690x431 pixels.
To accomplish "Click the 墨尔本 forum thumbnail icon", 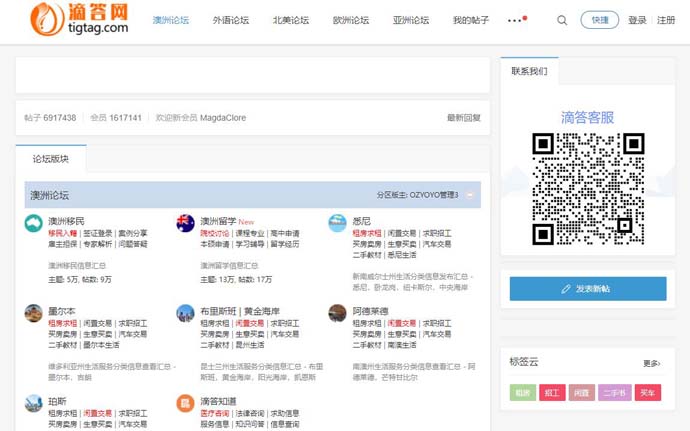I will (33, 313).
